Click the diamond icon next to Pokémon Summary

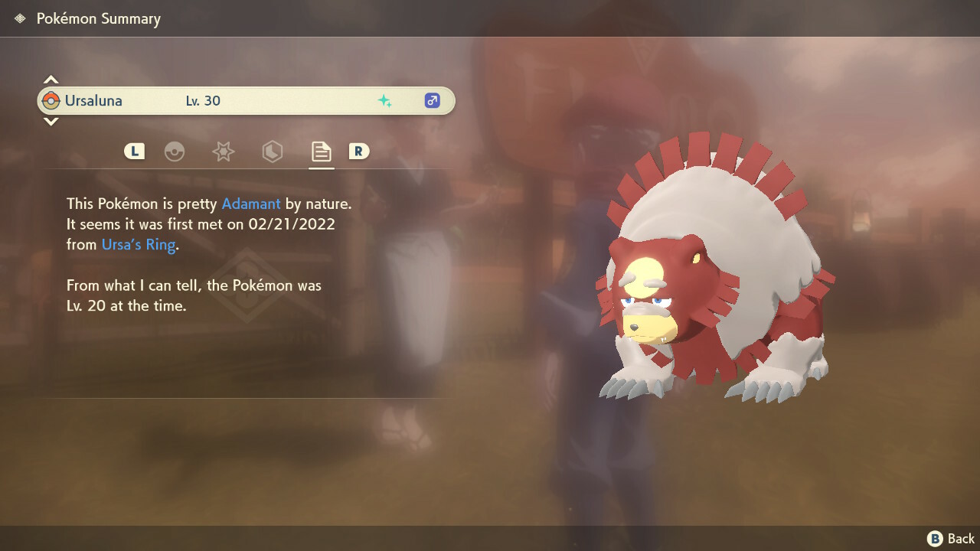click(20, 18)
